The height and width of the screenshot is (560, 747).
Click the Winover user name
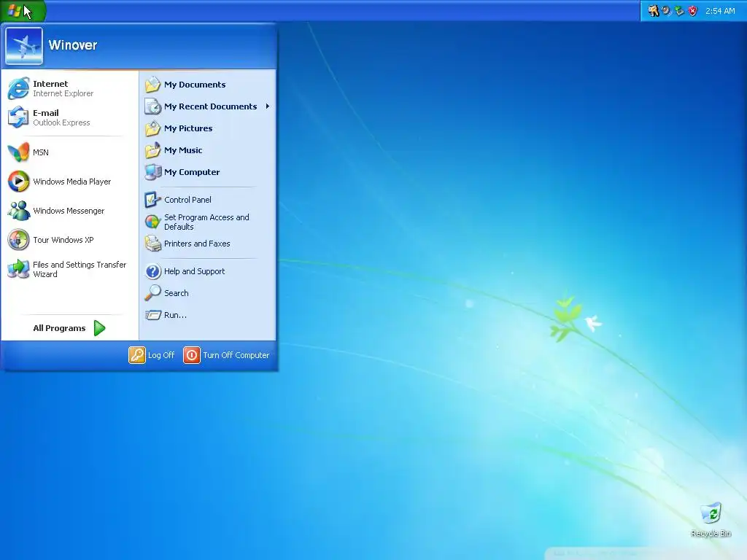(73, 45)
